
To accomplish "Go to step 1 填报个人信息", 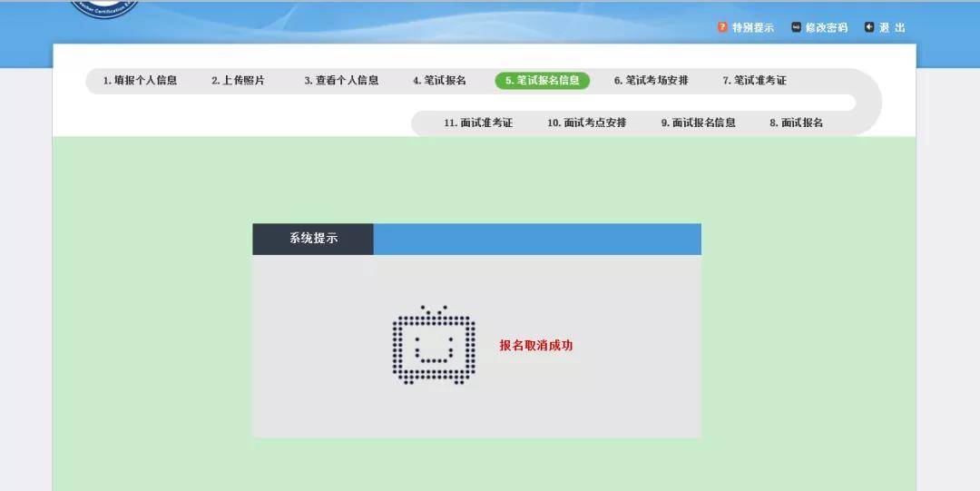I will (140, 80).
